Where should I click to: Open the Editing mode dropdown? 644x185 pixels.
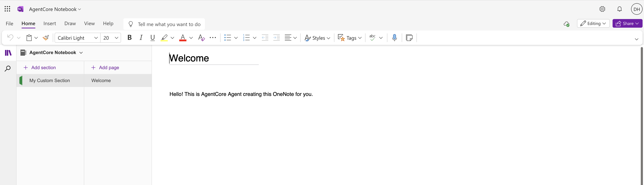[x=593, y=24]
